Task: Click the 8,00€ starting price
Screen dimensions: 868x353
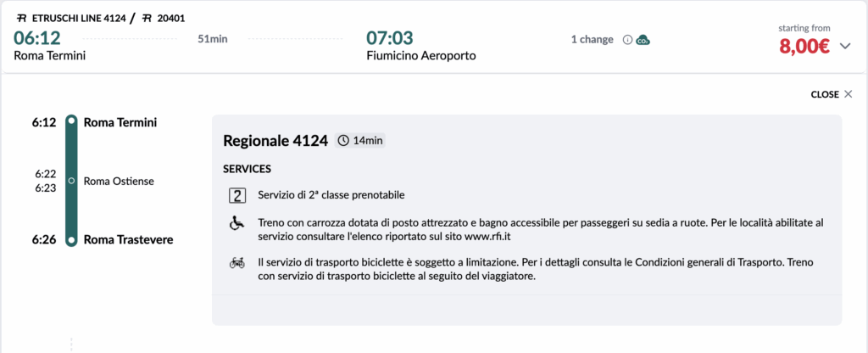Action: pyautogui.click(x=804, y=47)
